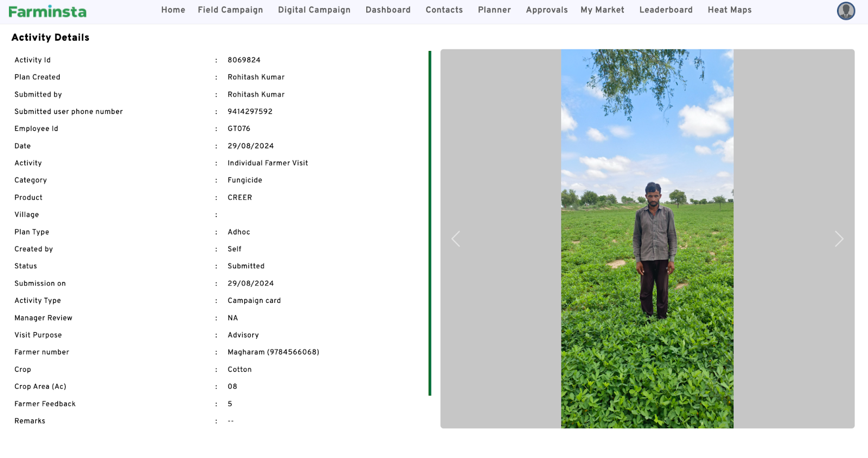Image resolution: width=868 pixels, height=458 pixels.
Task: Select the activity ID 8069824
Action: (x=244, y=60)
